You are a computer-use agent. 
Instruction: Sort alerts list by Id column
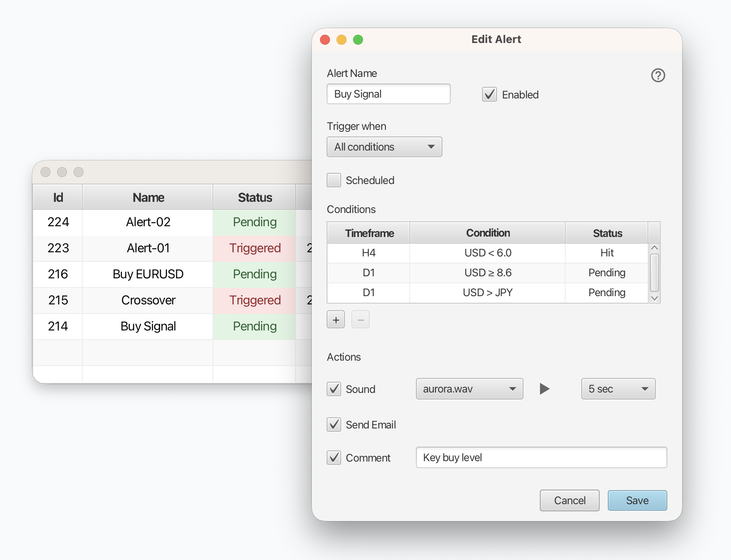58,197
